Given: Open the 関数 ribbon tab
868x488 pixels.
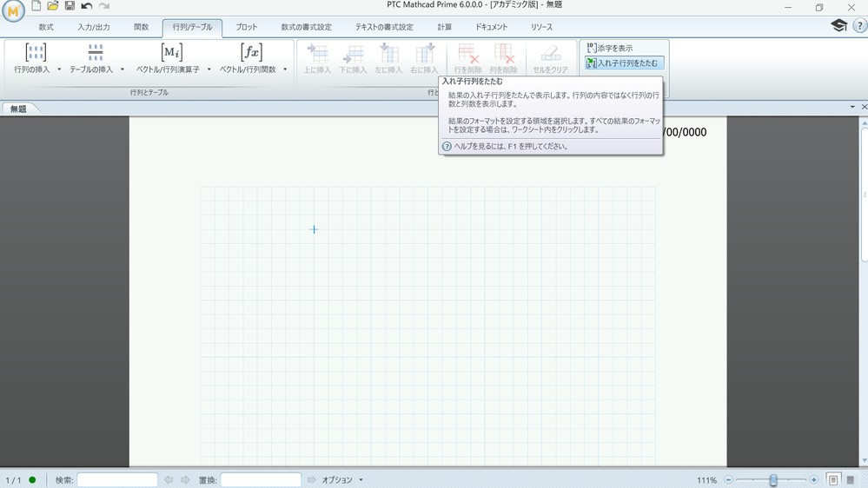Looking at the screenshot, I should pos(141,27).
